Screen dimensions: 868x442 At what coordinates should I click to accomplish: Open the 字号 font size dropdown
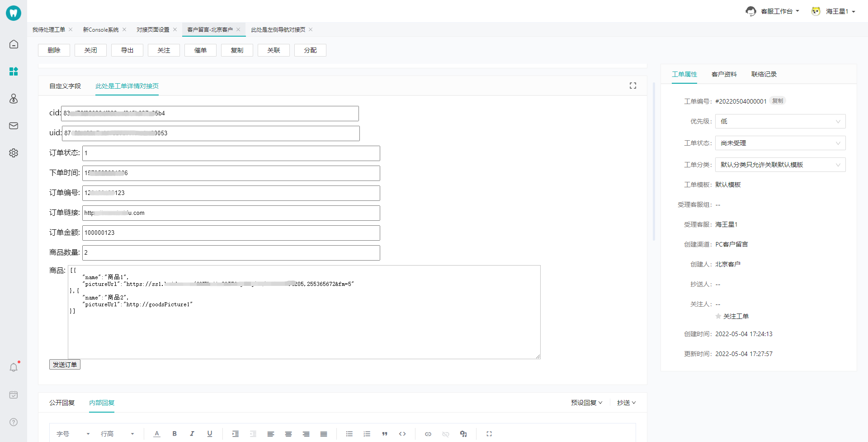(73, 434)
